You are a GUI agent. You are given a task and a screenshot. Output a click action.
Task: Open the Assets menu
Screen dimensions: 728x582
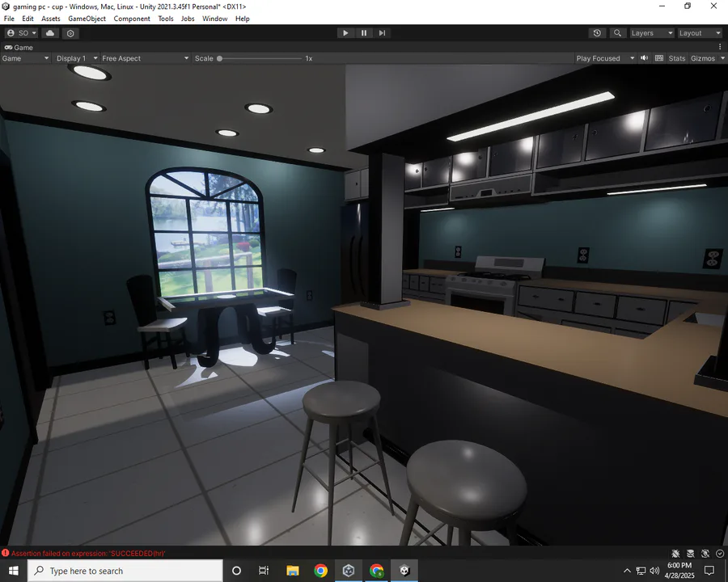pyautogui.click(x=51, y=19)
